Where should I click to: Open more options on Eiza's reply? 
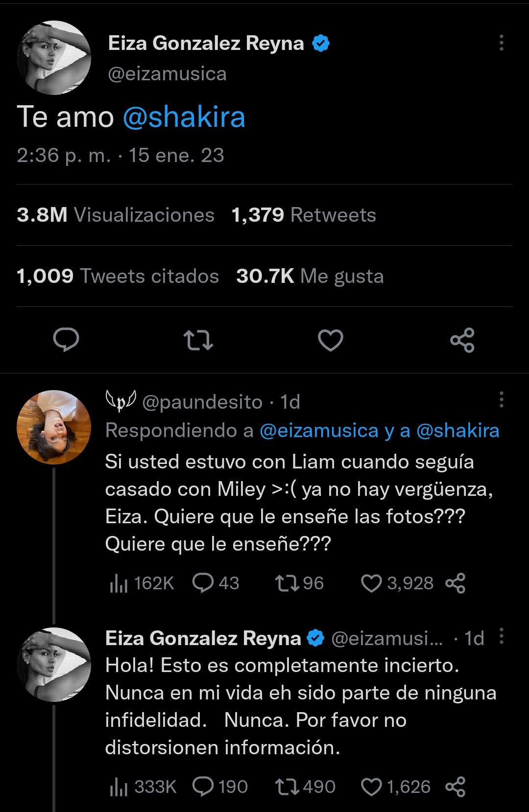click(501, 636)
